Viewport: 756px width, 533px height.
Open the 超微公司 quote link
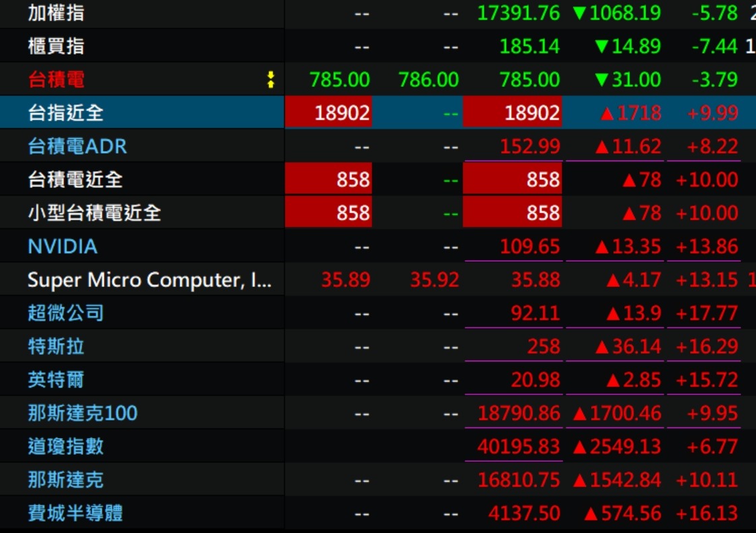click(65, 313)
